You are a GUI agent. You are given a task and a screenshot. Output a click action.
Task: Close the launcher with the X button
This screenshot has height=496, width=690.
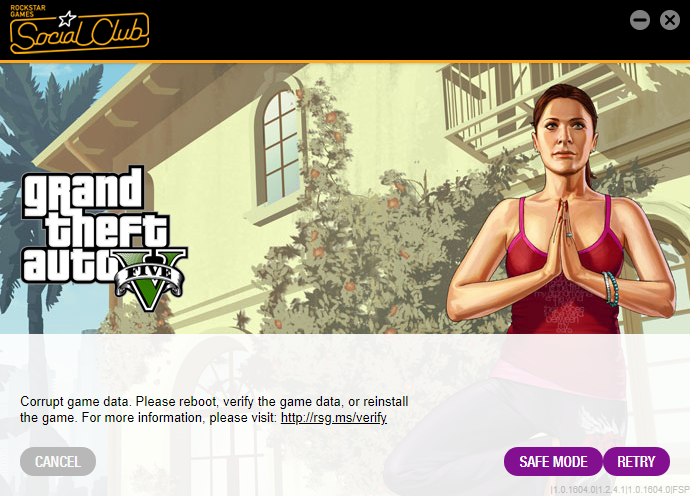(x=669, y=20)
